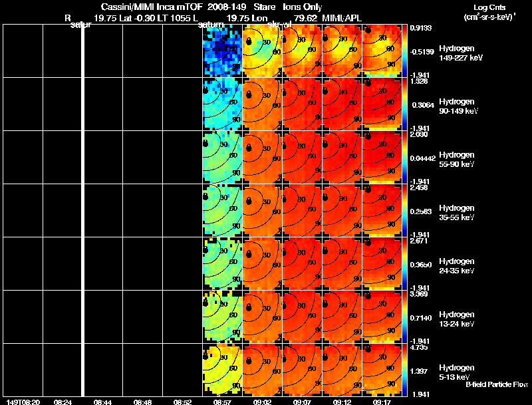Viewport: 532px width, 405px height.
Task: Click the 'Cassini/MIMI Inca mTOF' plot title
Action: (x=152, y=7)
